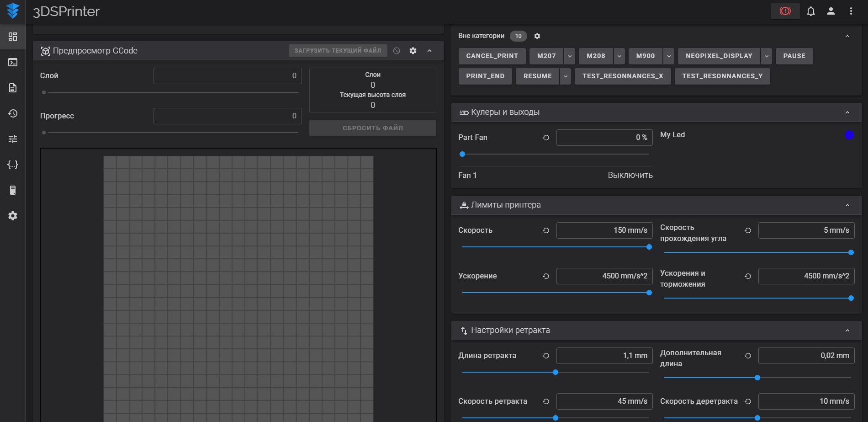The height and width of the screenshot is (422, 868).
Task: Click the TEST_RESONNANCES_X button
Action: tap(623, 76)
